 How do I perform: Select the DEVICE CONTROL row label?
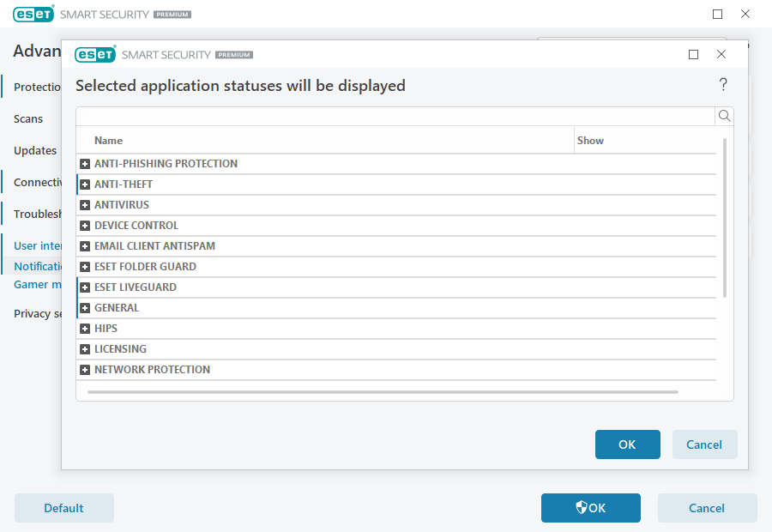(x=136, y=226)
